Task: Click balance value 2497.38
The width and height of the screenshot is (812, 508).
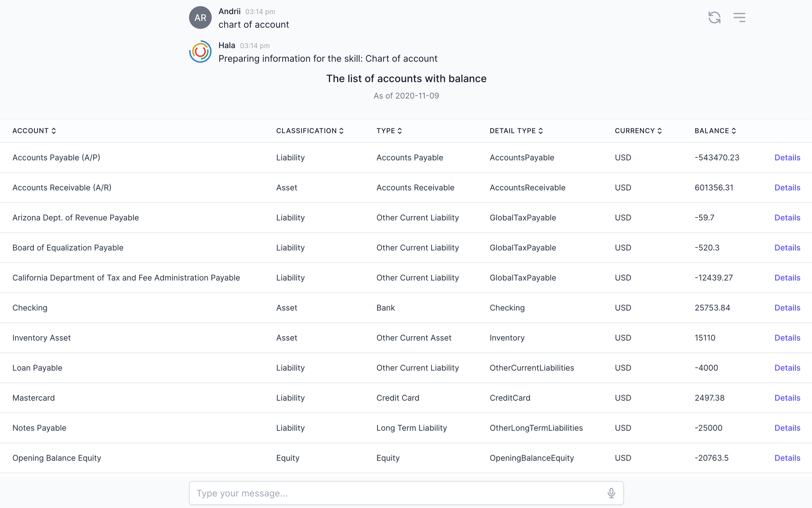Action: click(x=709, y=398)
